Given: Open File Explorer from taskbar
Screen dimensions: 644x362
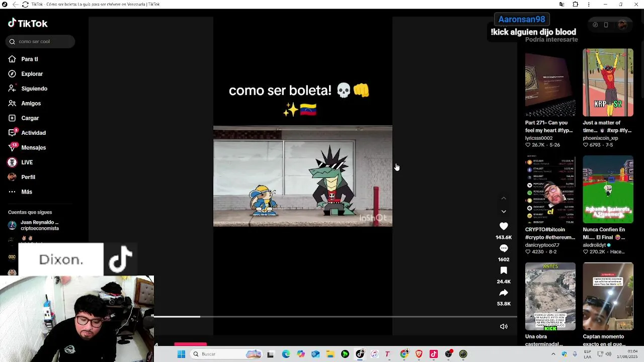Looking at the screenshot, I should (330, 354).
